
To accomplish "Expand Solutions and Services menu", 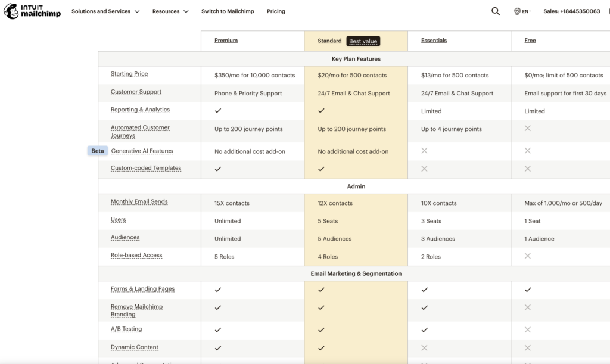I will pos(105,11).
